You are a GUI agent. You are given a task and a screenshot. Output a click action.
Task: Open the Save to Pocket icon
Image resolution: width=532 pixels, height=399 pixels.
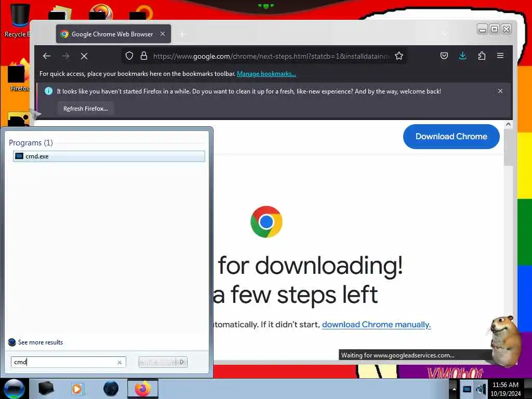tap(444, 56)
